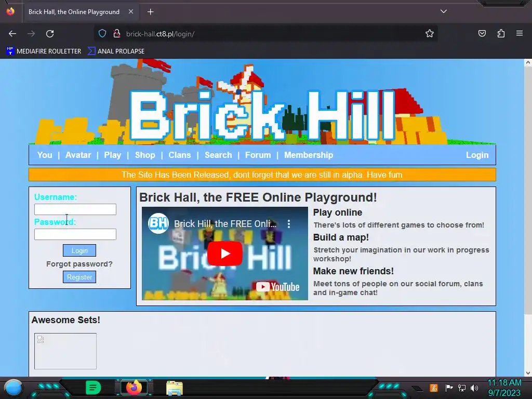Click the browser forward arrow

(31, 34)
